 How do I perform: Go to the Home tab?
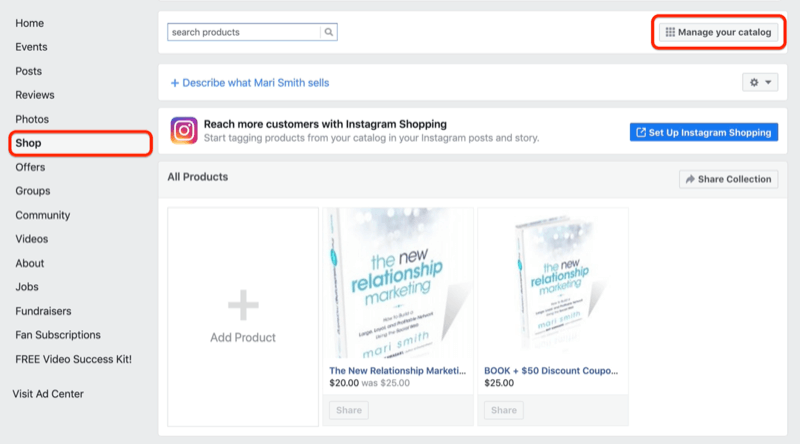pyautogui.click(x=30, y=23)
